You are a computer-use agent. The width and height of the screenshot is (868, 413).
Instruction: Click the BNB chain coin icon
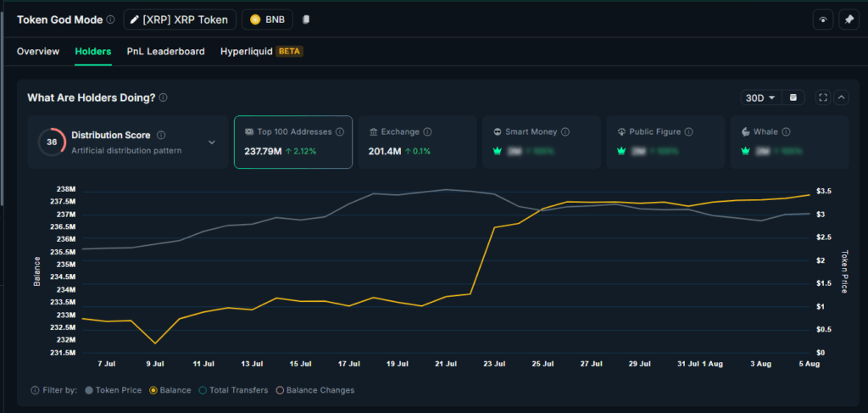point(255,20)
